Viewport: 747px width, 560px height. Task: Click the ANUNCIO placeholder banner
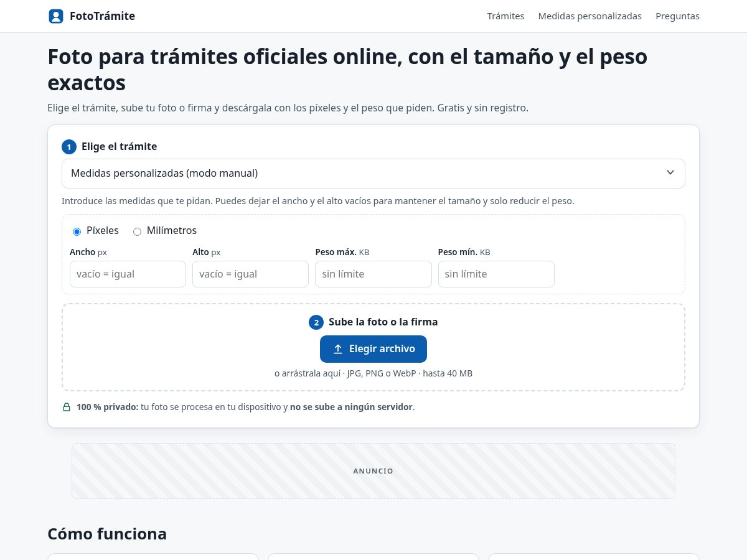point(374,471)
